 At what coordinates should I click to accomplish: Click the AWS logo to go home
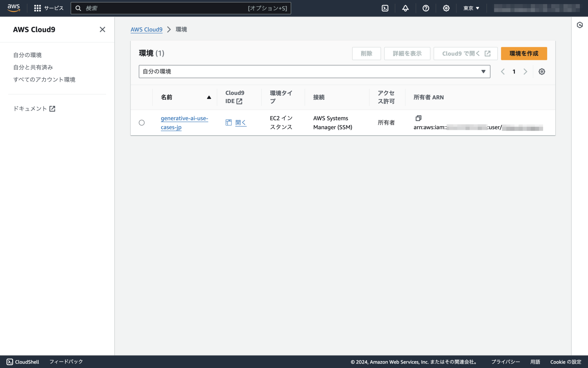coord(13,8)
